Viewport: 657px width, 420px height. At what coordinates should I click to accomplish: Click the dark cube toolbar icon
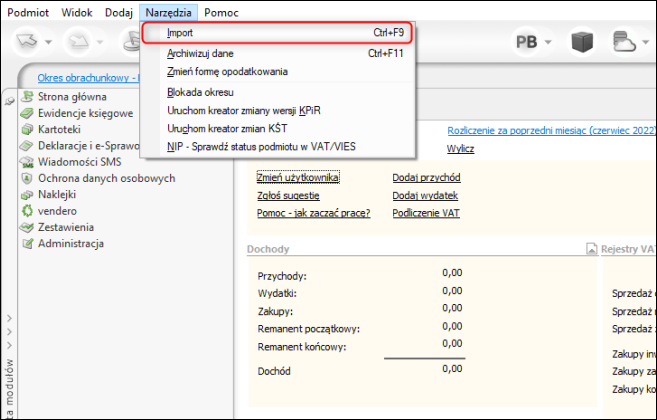583,41
